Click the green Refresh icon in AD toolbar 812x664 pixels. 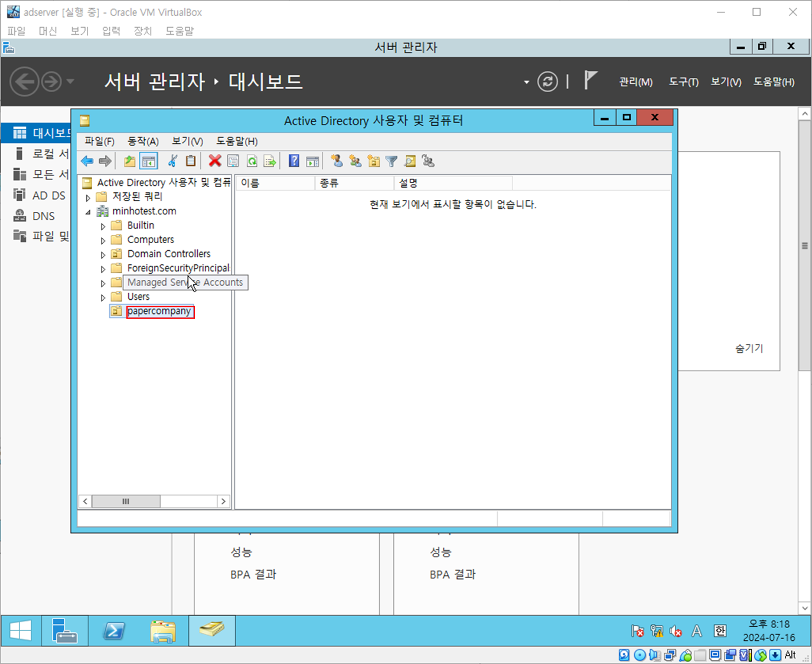[252, 161]
